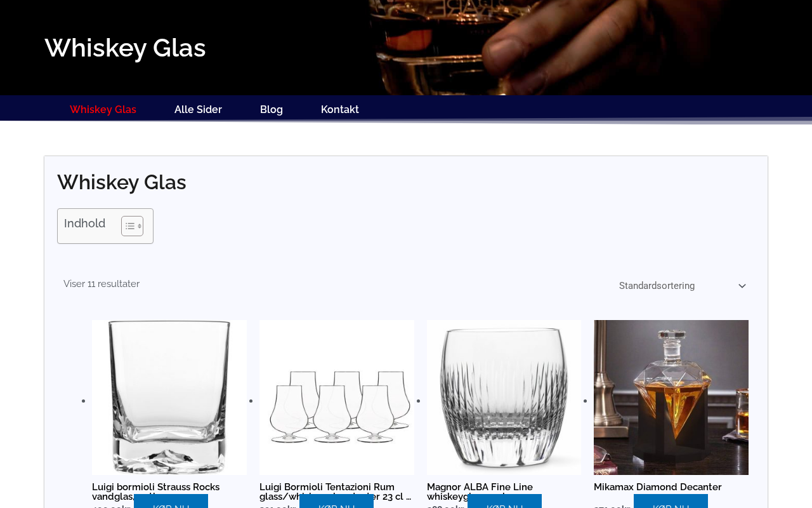Go to the Blog page
This screenshot has height=508, width=812.
point(272,109)
